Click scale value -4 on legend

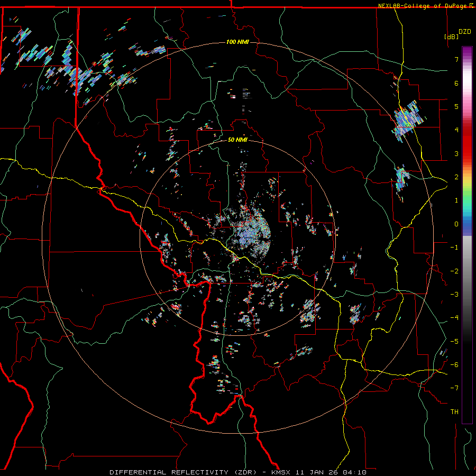tap(454, 318)
